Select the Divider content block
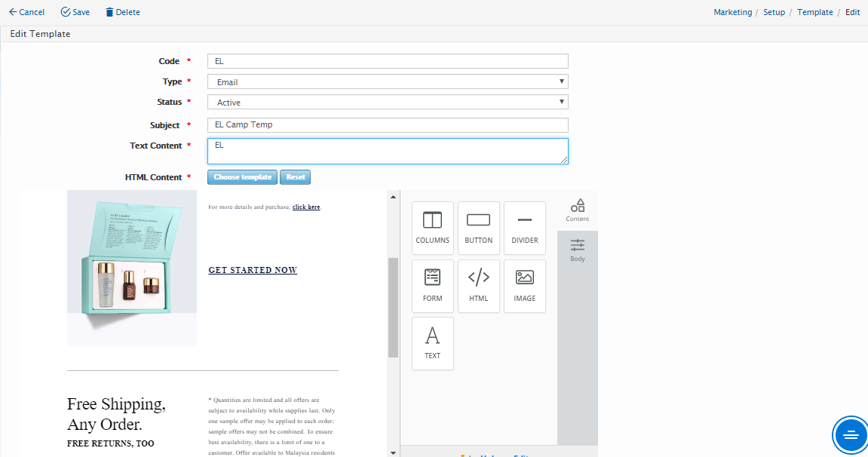The height and width of the screenshot is (457, 868). 524,228
